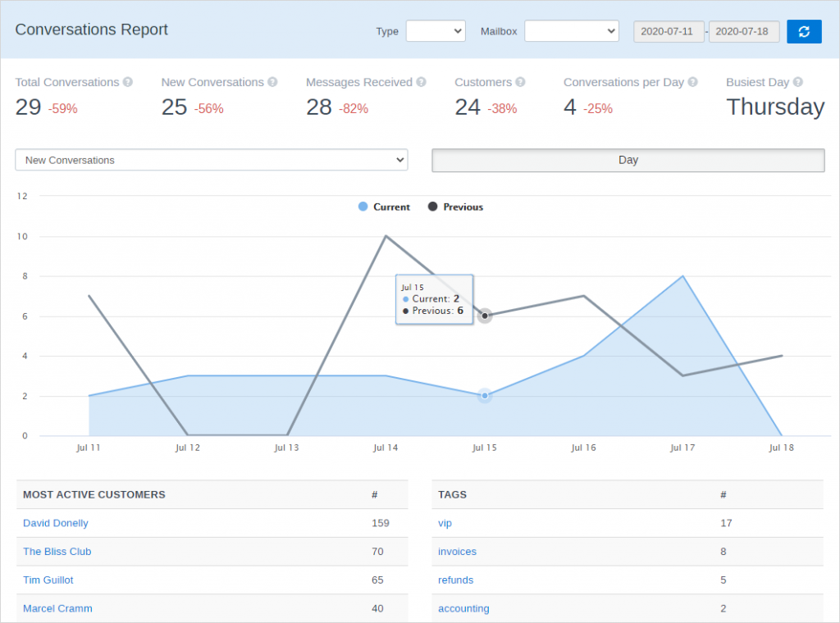Toggle the Current series in the legend

click(384, 207)
